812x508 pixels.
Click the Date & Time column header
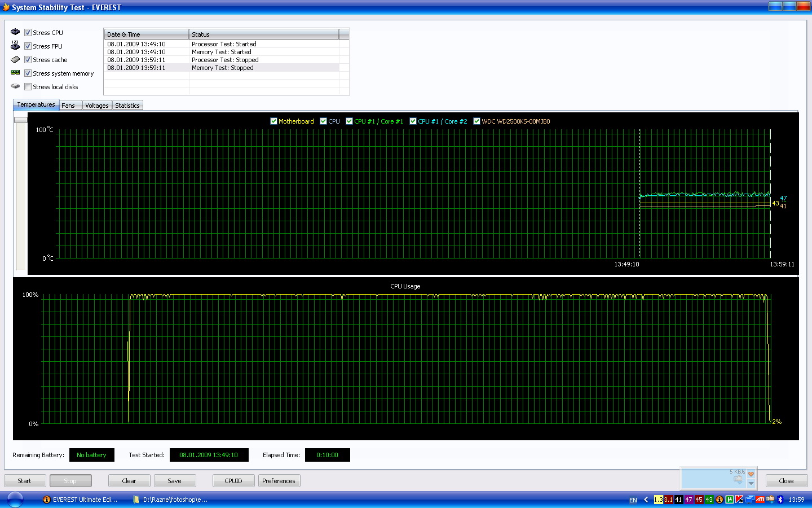pyautogui.click(x=146, y=34)
